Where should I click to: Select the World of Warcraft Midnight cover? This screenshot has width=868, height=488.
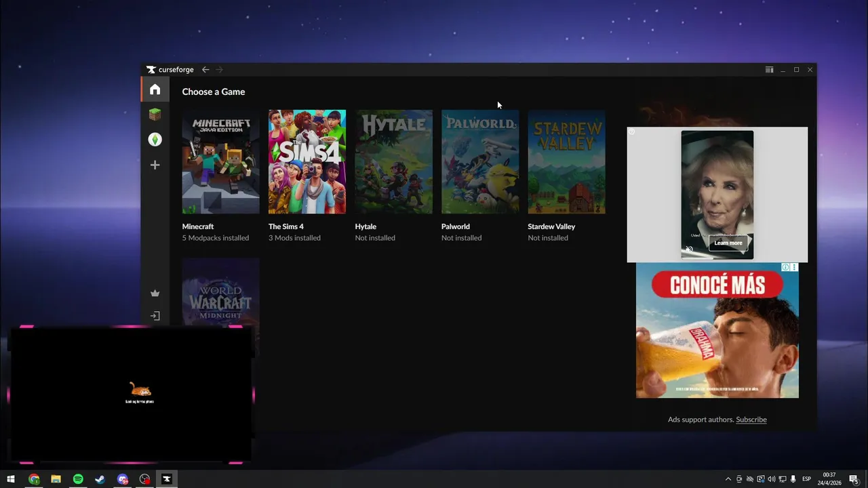220,291
